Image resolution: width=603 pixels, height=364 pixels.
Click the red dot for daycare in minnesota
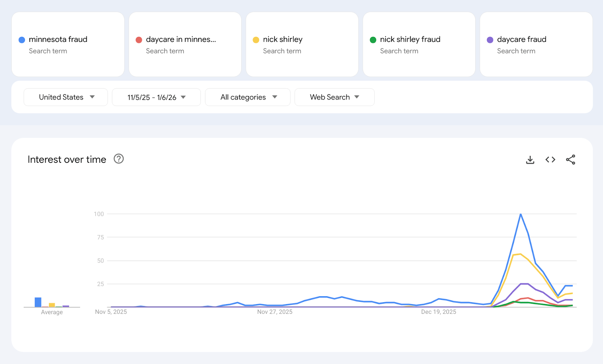point(139,40)
